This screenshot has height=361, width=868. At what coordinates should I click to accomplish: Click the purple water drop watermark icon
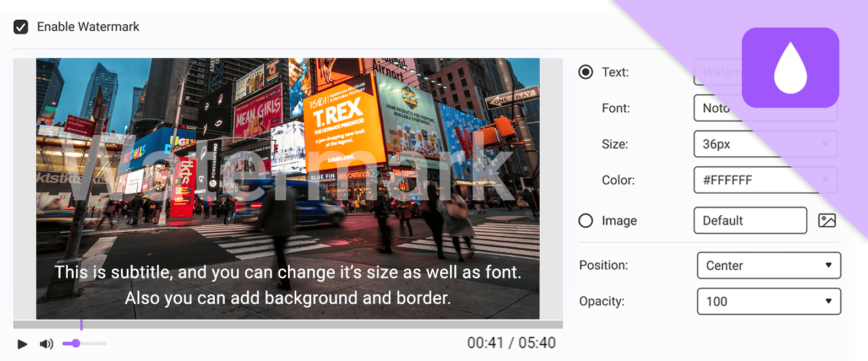(790, 68)
